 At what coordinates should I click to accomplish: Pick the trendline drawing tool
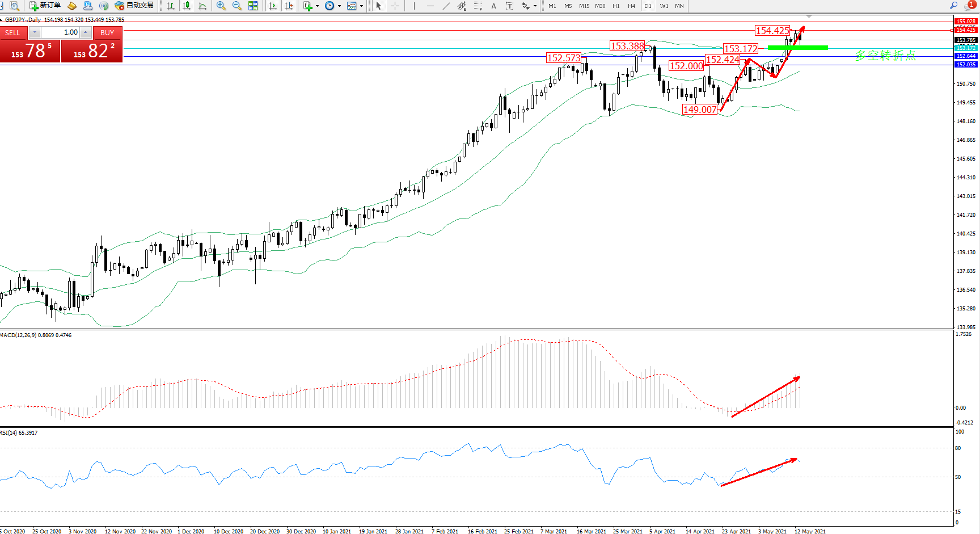[446, 6]
